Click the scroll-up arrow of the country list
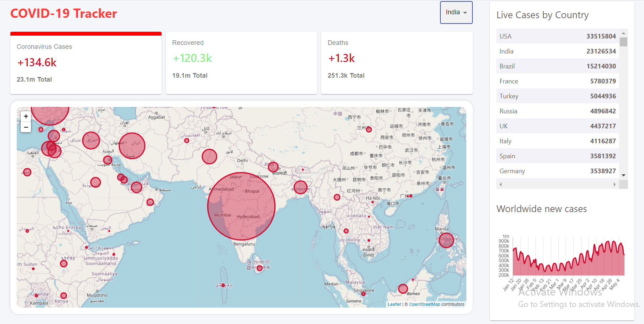Screen dimensions: 644x324 click(623, 33)
